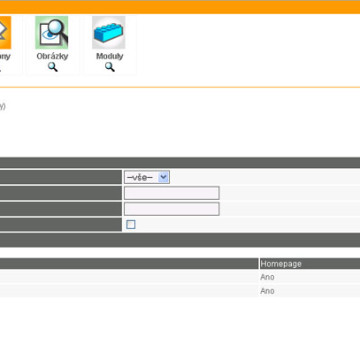
Task: Open the --vše-- dropdown filter
Action: (147, 177)
